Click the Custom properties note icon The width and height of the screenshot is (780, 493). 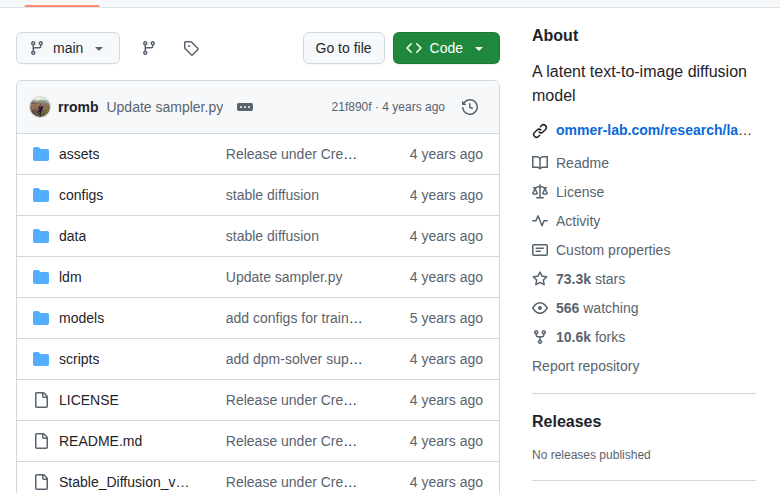[540, 250]
